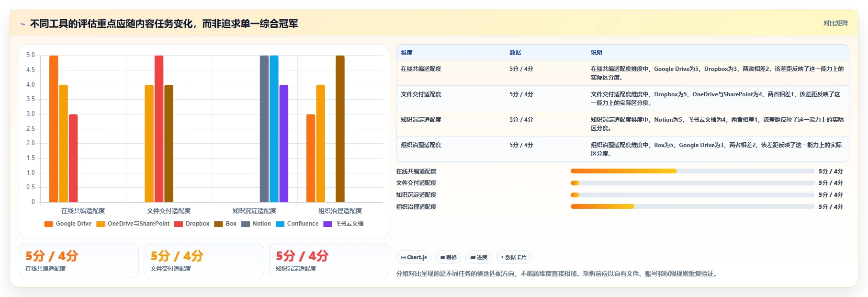Click 5分 / 4分 at end of 知识沉淀适配度 progress row
Screen dimensions: 868x297
[831, 195]
